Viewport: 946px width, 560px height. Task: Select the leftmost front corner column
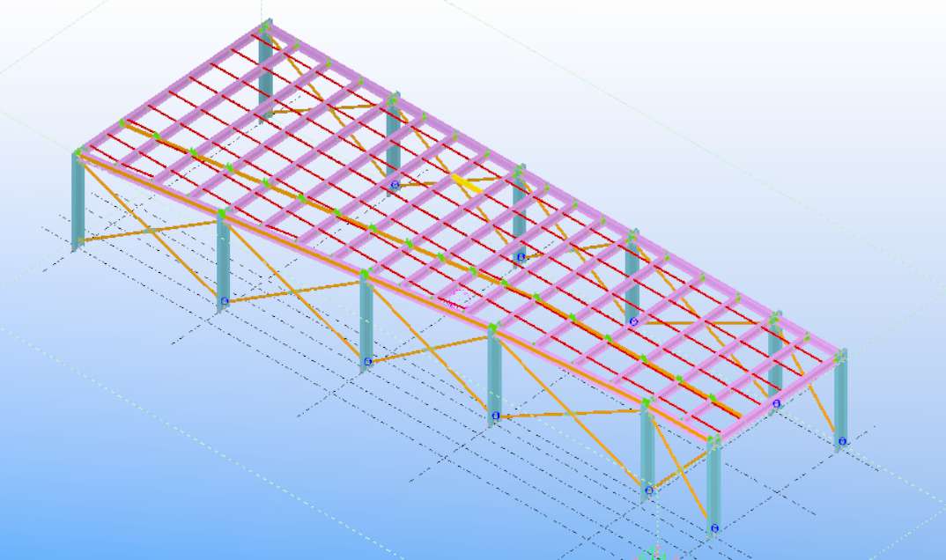tap(78, 203)
